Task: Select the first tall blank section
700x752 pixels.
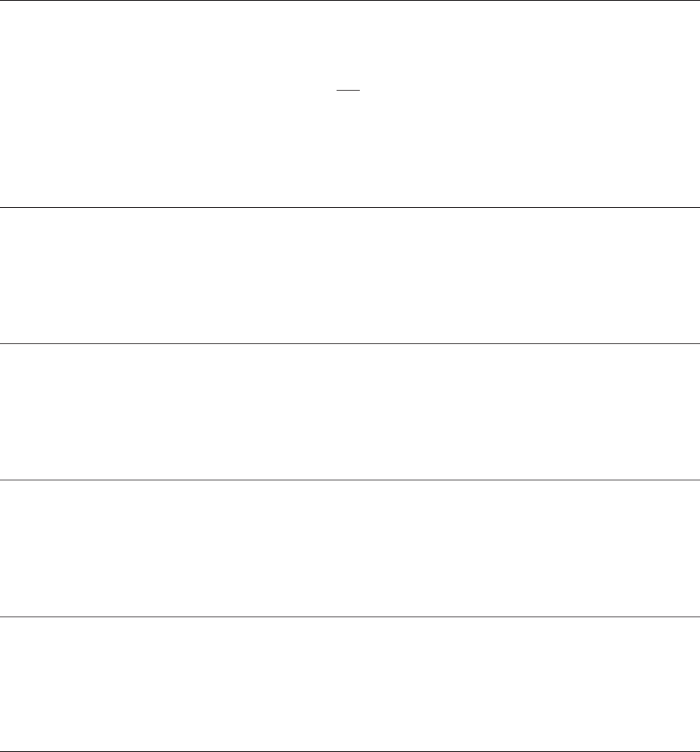Action: click(350, 104)
